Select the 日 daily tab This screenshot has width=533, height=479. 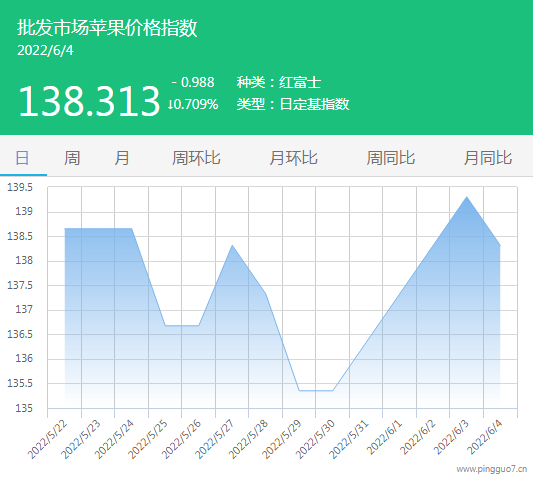tap(22, 158)
